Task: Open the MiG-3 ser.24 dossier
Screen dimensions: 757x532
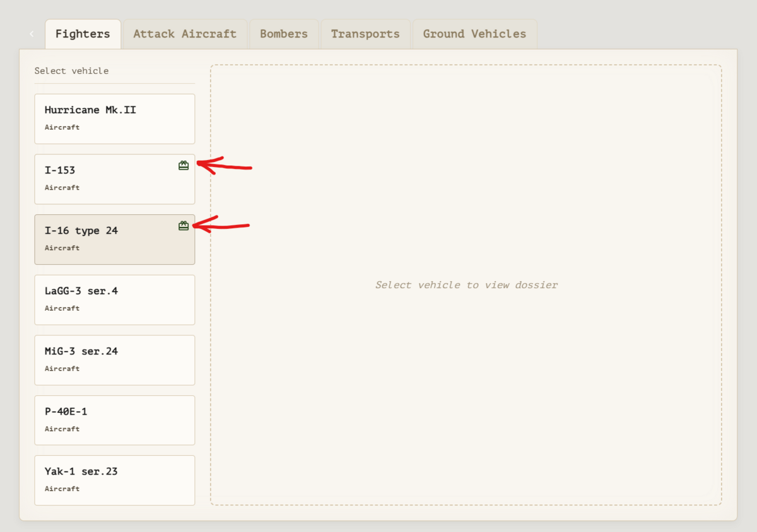Action: tap(114, 360)
